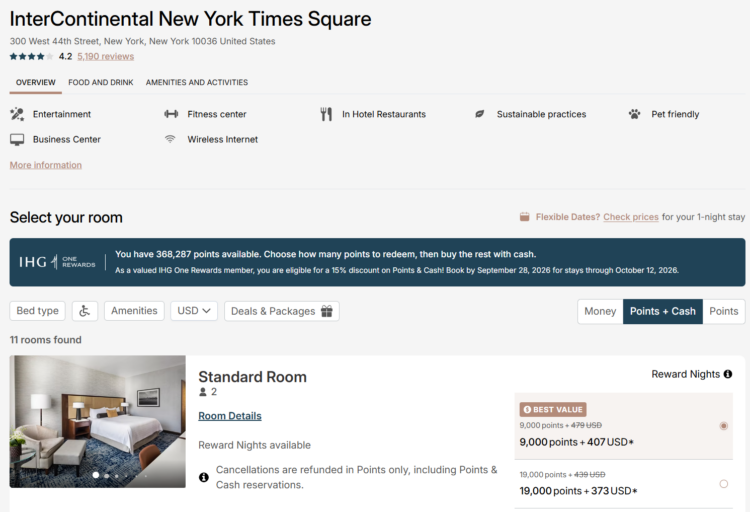Switch pricing to Points only
Viewport: 750px width, 512px height.
724,312
